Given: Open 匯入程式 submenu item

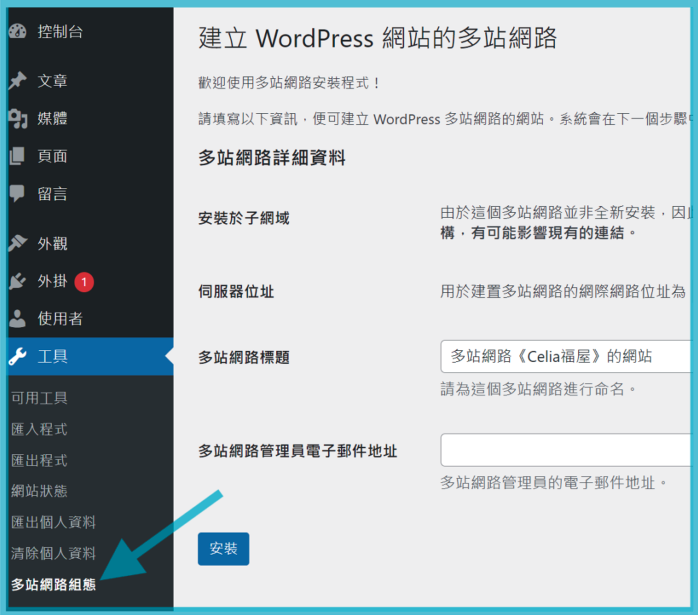Looking at the screenshot, I should 39,429.
